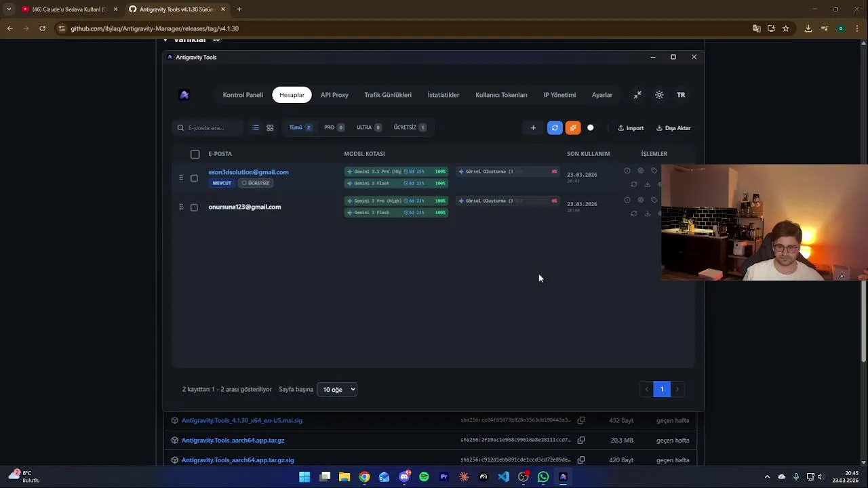Open Spotify from taskbar
Screen dimensions: 868x488
click(424, 477)
